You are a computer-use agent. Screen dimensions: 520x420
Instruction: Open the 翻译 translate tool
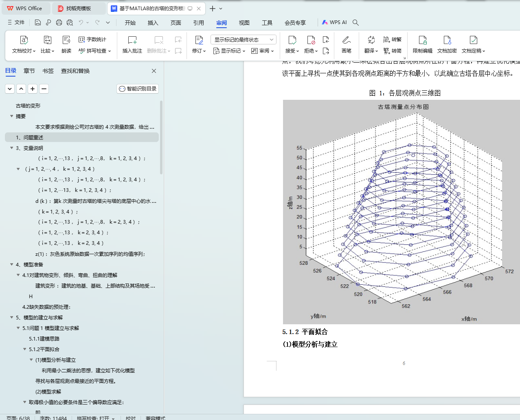click(x=371, y=44)
